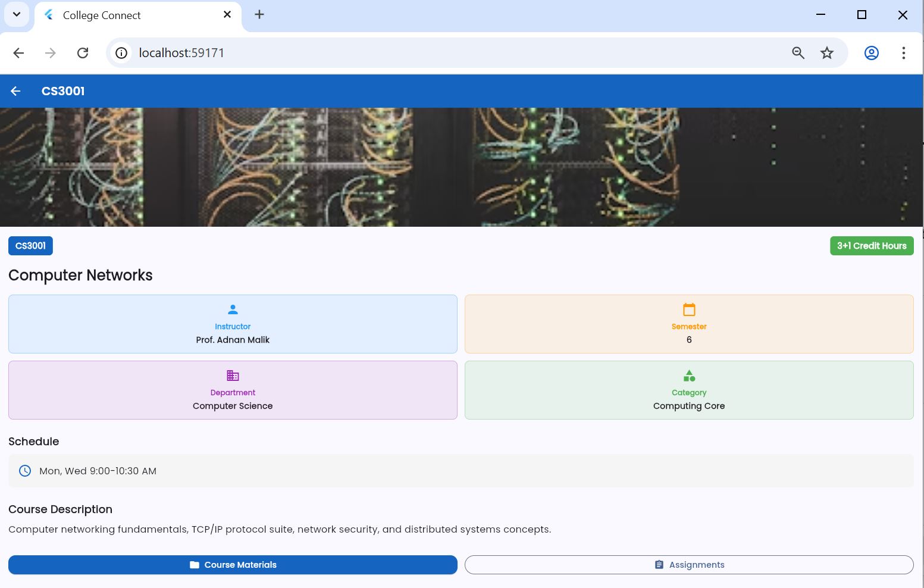Open Course Materials
The height and width of the screenshot is (588, 924).
233,565
